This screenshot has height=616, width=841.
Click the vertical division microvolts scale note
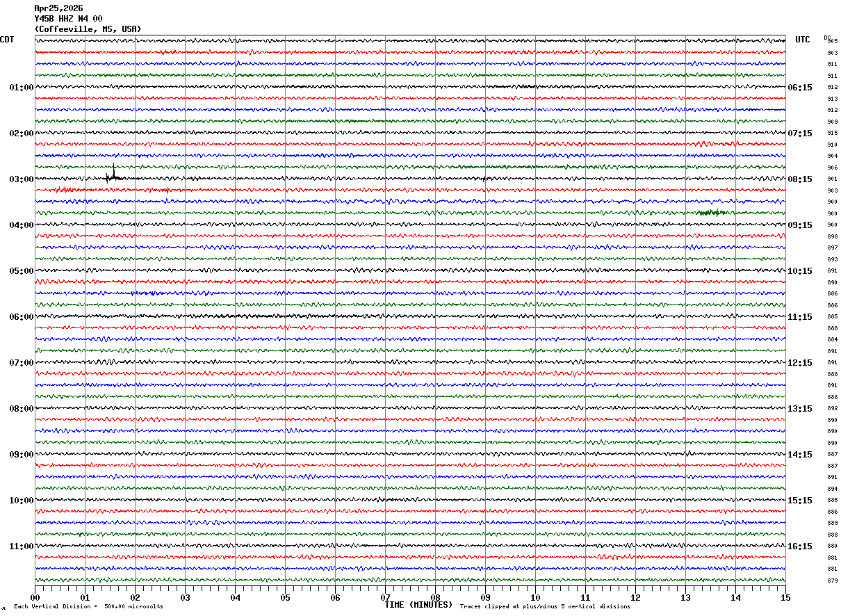[88, 607]
